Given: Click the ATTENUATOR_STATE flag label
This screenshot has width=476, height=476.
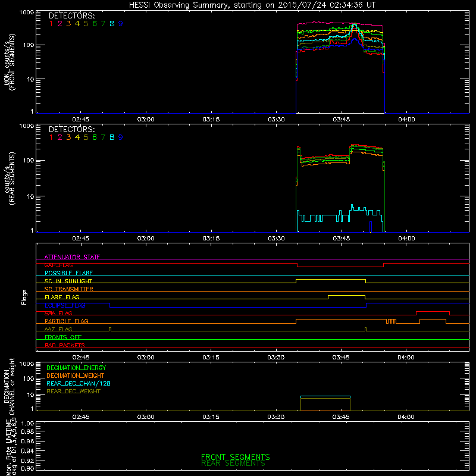Looking at the screenshot, I should pos(72,257).
